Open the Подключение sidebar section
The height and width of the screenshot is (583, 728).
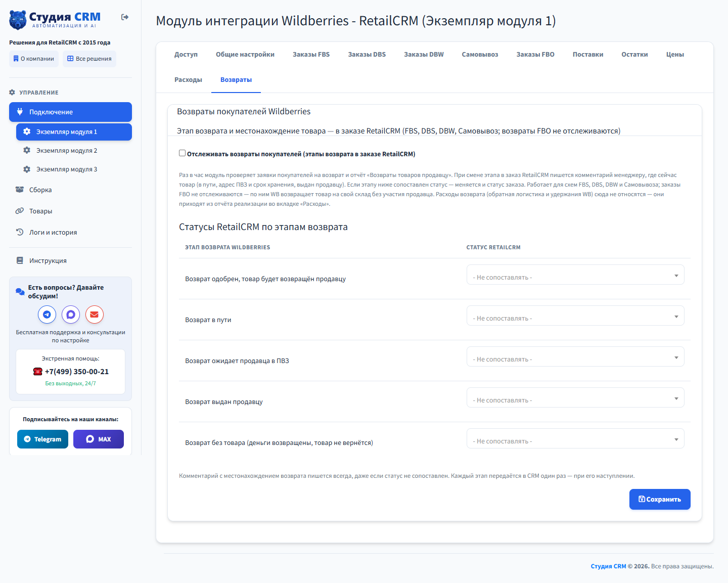pos(70,112)
